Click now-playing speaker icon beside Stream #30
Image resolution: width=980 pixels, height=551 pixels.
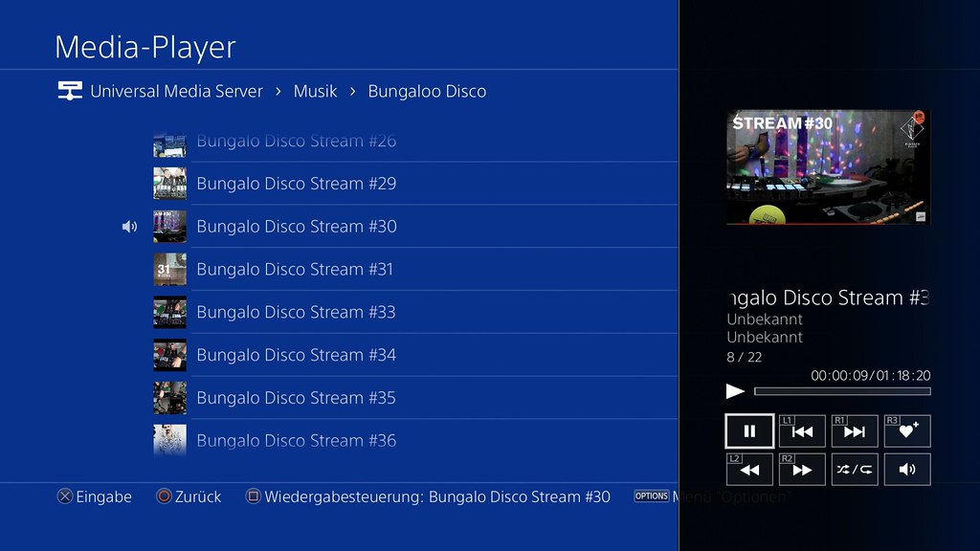129,227
